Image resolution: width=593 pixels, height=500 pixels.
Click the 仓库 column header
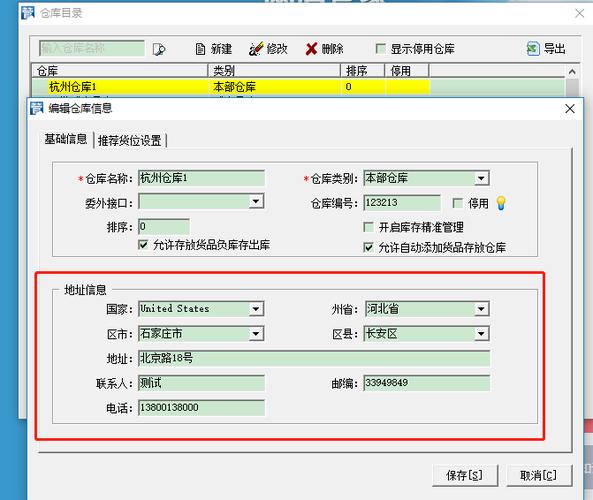coord(120,71)
